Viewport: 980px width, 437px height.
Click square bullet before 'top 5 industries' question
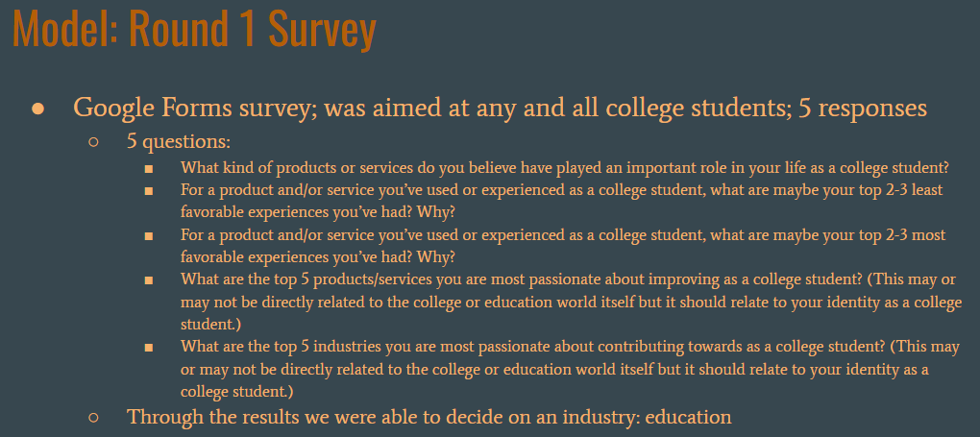[149, 347]
